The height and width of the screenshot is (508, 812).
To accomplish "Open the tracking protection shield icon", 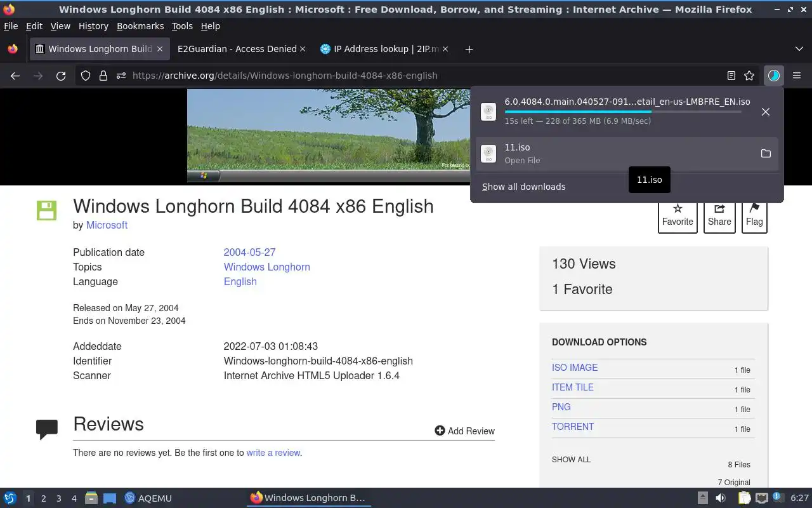I will coord(86,76).
